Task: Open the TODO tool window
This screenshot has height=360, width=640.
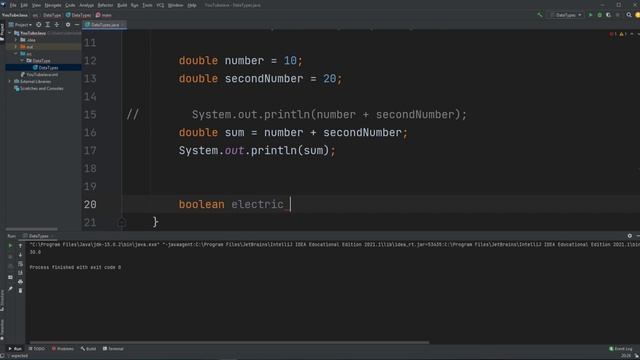Action: 37,349
